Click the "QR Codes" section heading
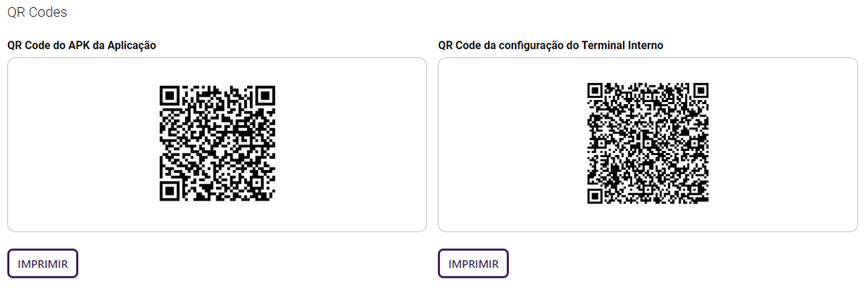Screen dimensions: 868x287 pos(37,13)
